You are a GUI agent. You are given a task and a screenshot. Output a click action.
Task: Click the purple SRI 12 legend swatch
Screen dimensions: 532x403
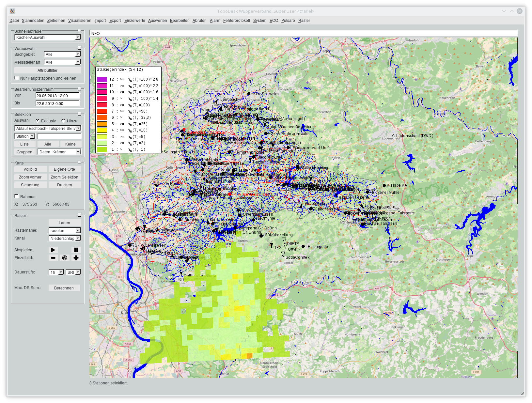[102, 79]
